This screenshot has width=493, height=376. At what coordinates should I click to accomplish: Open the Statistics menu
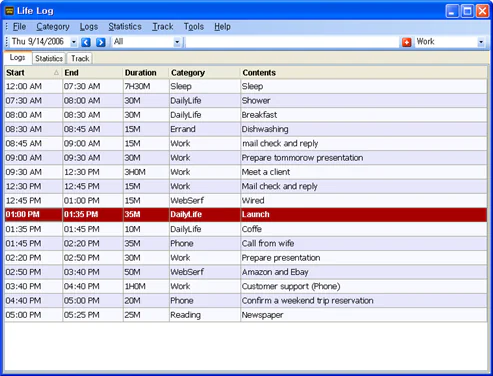click(125, 27)
